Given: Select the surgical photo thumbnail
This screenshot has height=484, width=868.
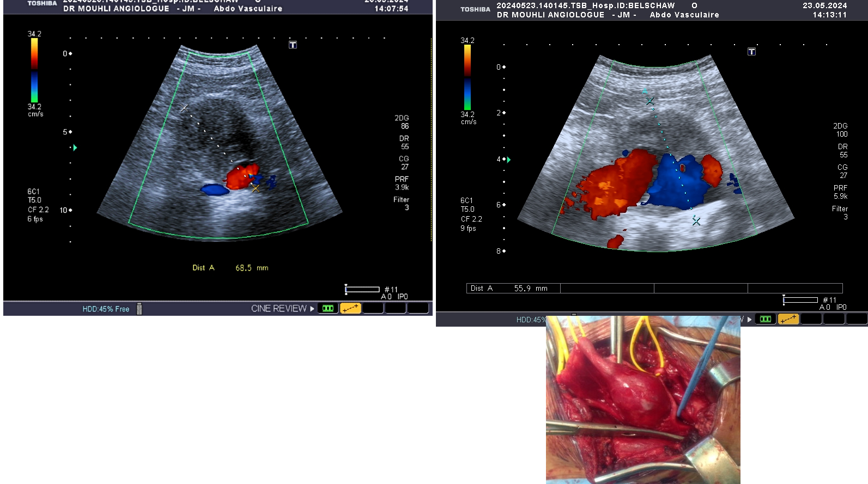Looking at the screenshot, I should pyautogui.click(x=643, y=400).
